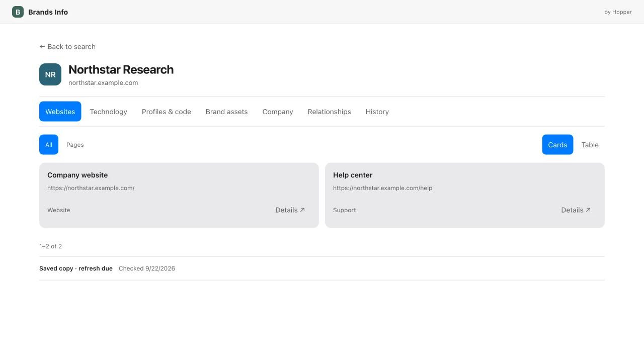644x360 pixels.
Task: Click the Brands Info title
Action: 48,12
